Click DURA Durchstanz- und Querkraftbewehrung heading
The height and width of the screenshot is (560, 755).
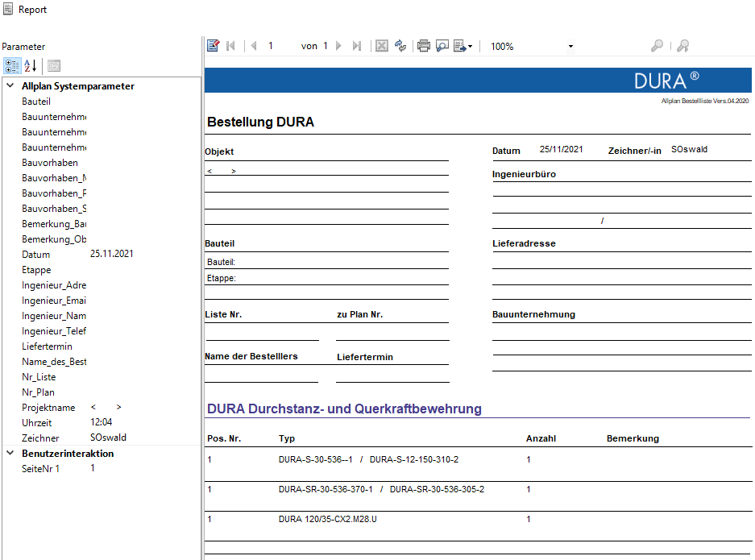tap(344, 409)
